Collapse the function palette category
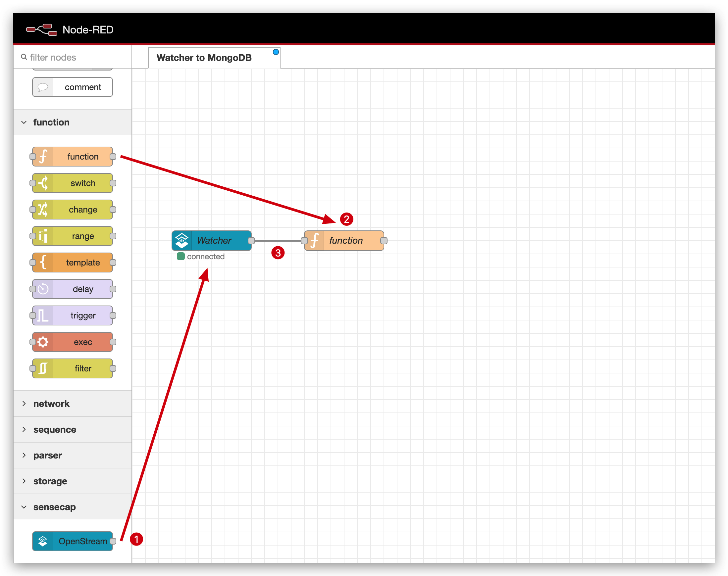This screenshot has height=576, width=728. [73, 122]
